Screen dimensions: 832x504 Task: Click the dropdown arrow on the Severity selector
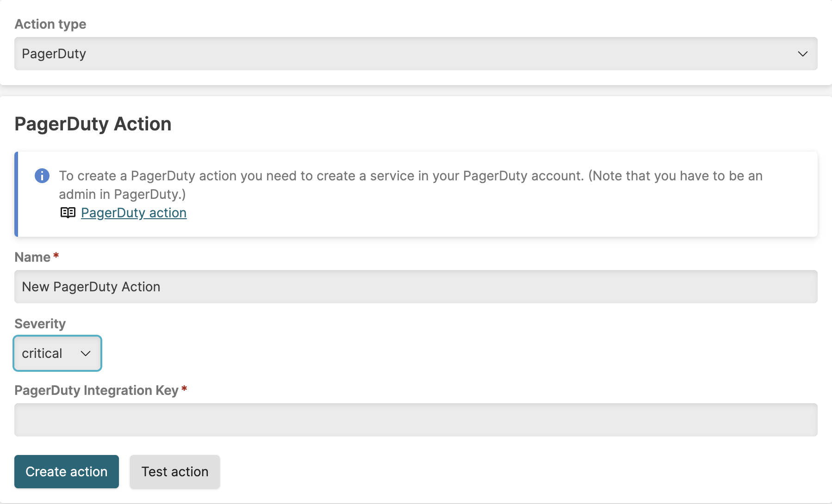click(x=86, y=354)
